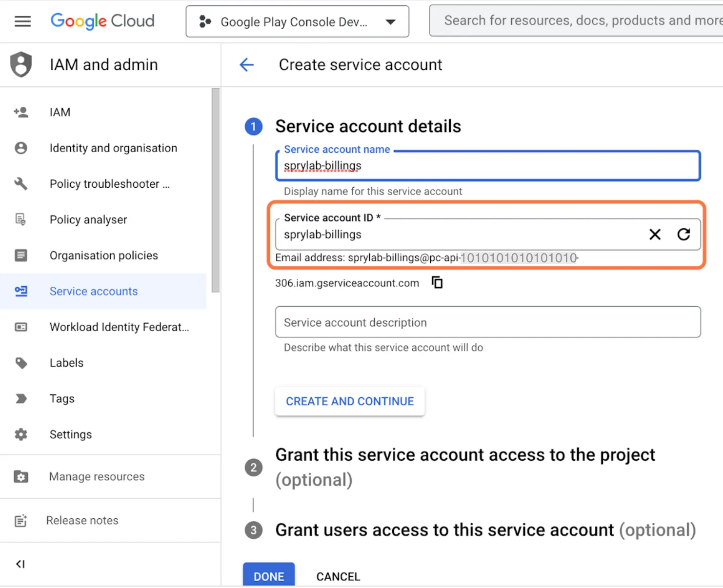The height and width of the screenshot is (588, 723).
Task: Click the Service account description field
Action: click(x=488, y=322)
